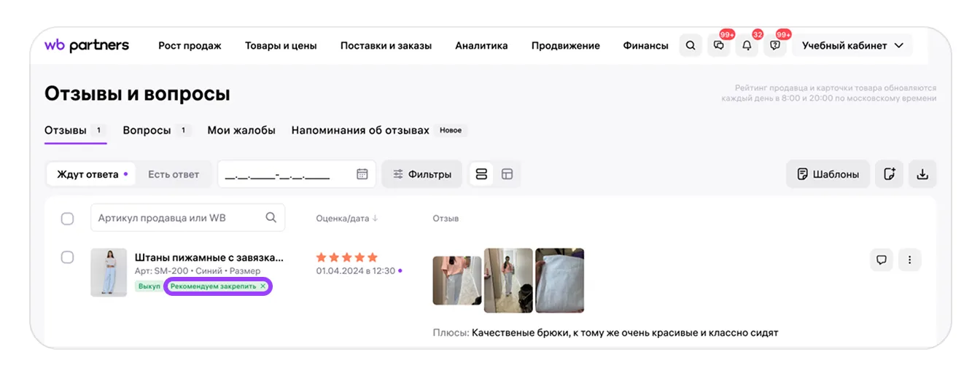Screen dimensions: 980x376
Task: Click the Рекомендуем закрепить tag
Action: 218,286
